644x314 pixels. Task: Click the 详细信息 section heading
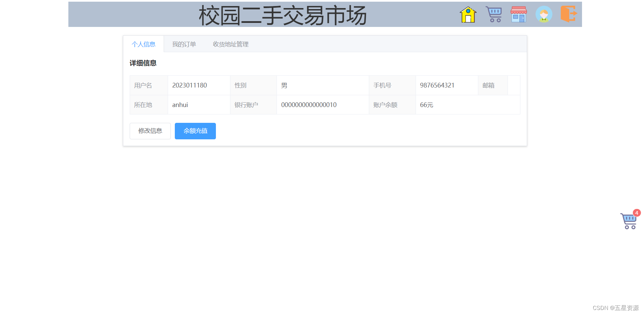point(143,63)
